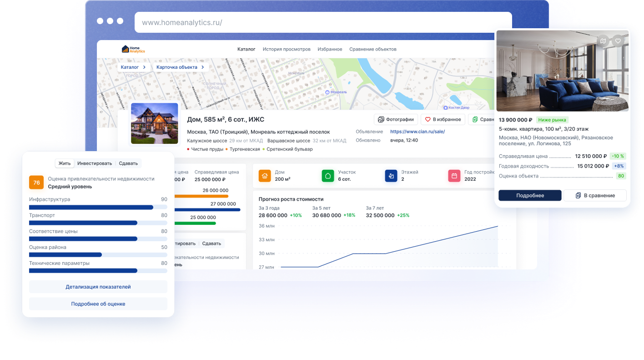Click the 13 900 000 ₽ apartment price
The image size is (644, 360).
[x=516, y=120]
